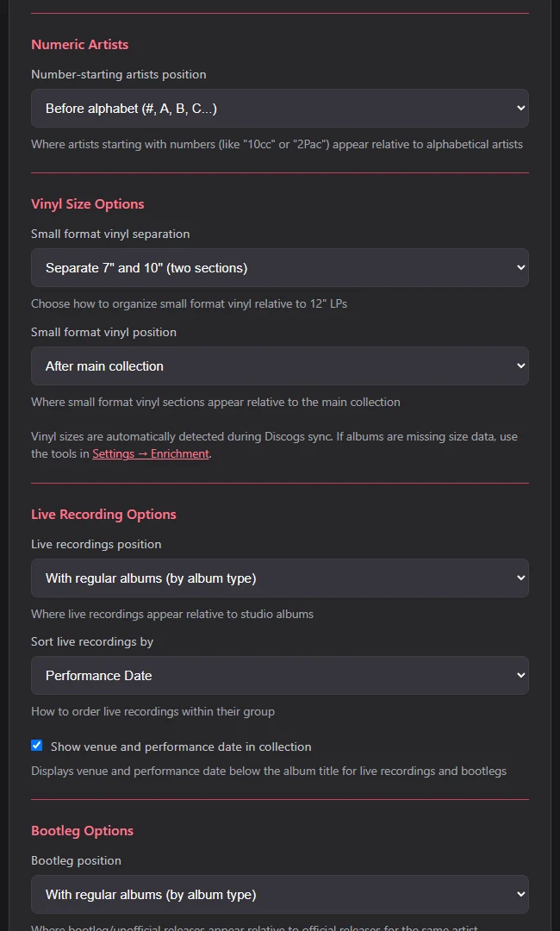Click 'Small format vinyl position' label
This screenshot has height=931, width=560.
[103, 332]
